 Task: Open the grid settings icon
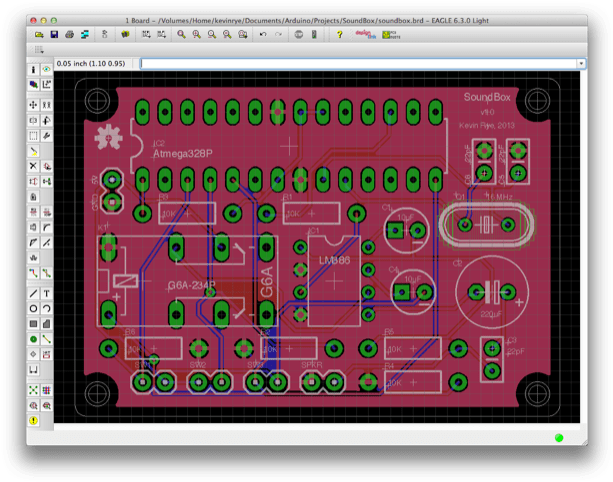(39, 50)
